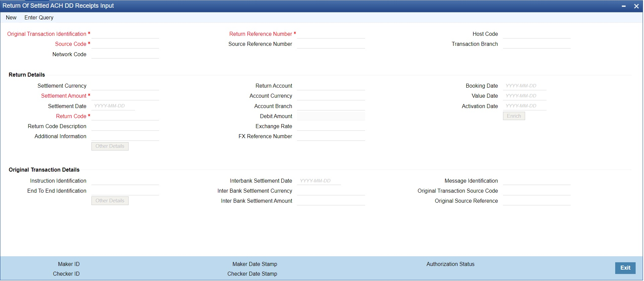644x281 pixels.
Task: Select the Settlement Date field
Action: tap(113, 106)
